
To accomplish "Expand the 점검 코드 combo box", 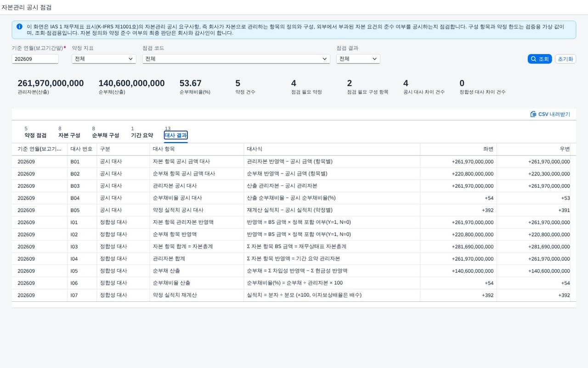I will coord(236,59).
